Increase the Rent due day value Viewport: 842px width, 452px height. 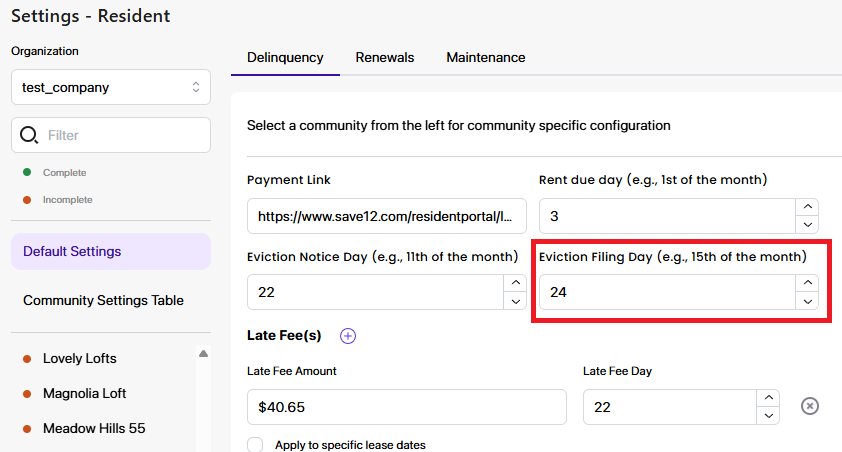(x=807, y=207)
